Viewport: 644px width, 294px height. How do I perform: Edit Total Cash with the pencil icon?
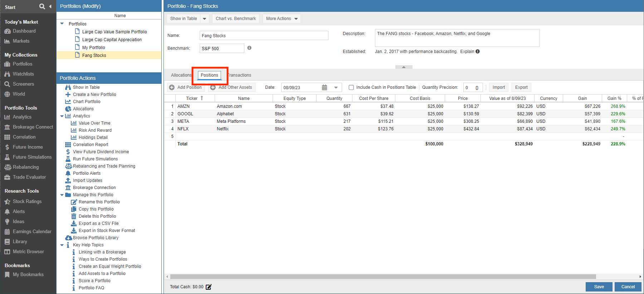click(209, 287)
